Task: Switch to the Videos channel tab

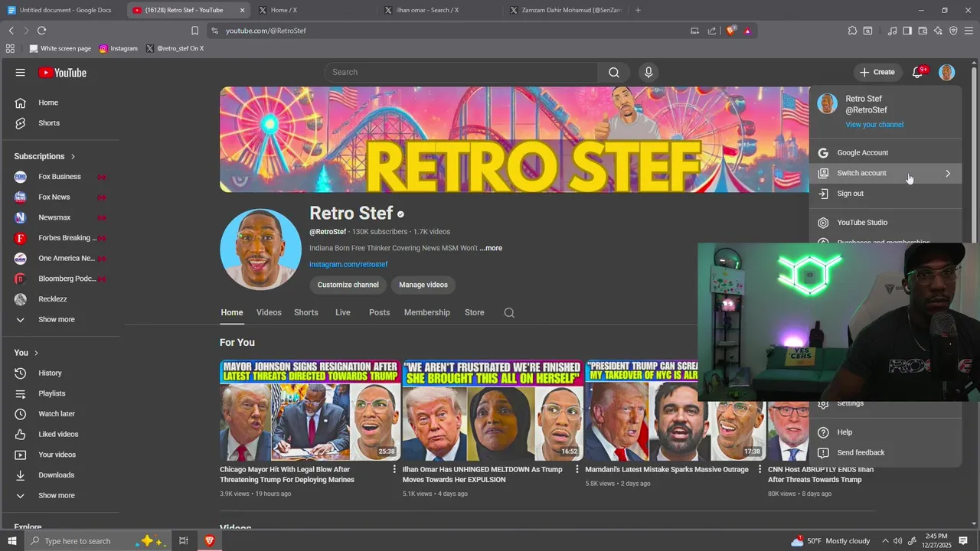Action: point(269,312)
